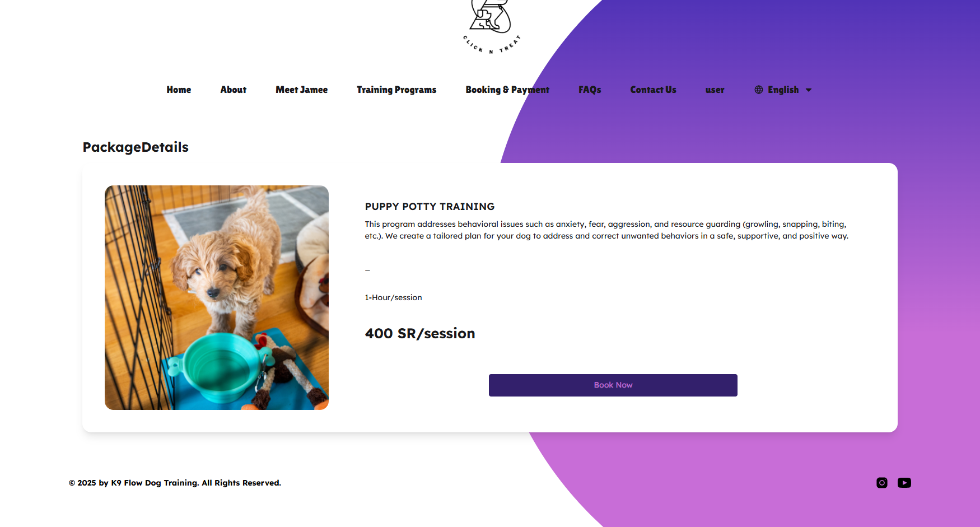Open the About page link
This screenshot has width=980, height=527.
click(x=233, y=90)
